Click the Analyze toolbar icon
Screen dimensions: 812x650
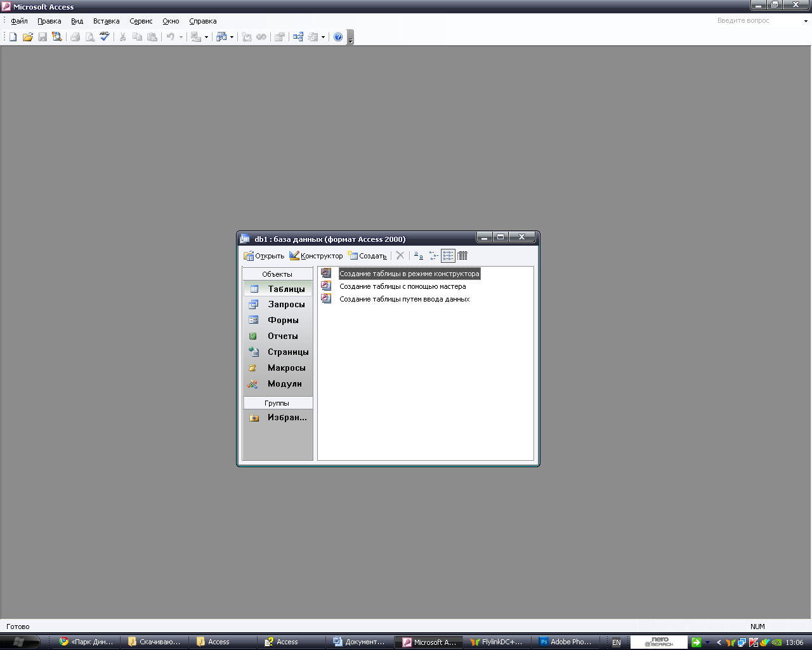click(221, 37)
